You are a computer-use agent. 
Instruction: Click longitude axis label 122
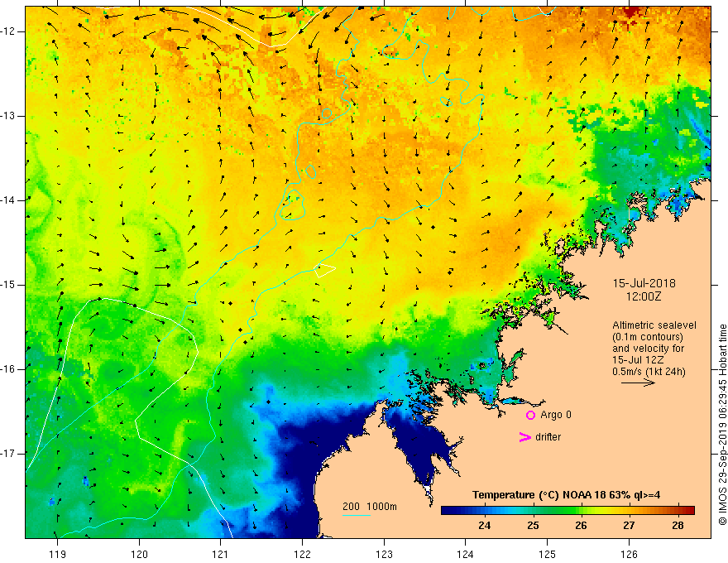pos(302,554)
